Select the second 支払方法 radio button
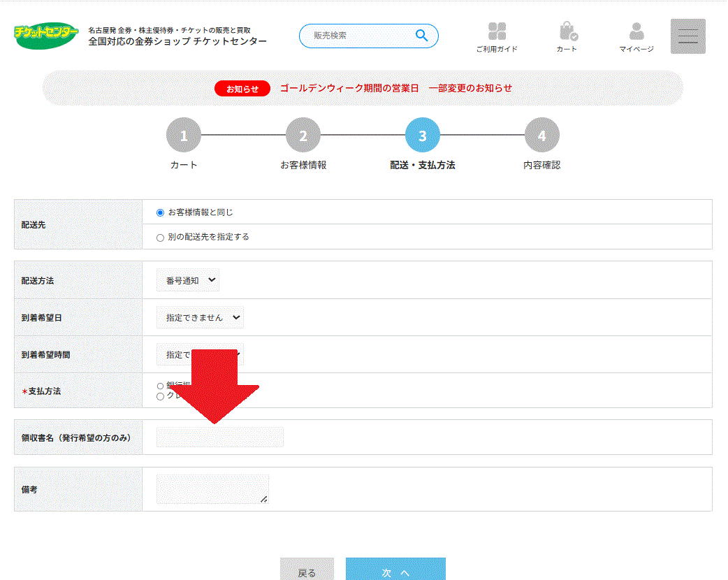728x580 pixels. coord(160,396)
